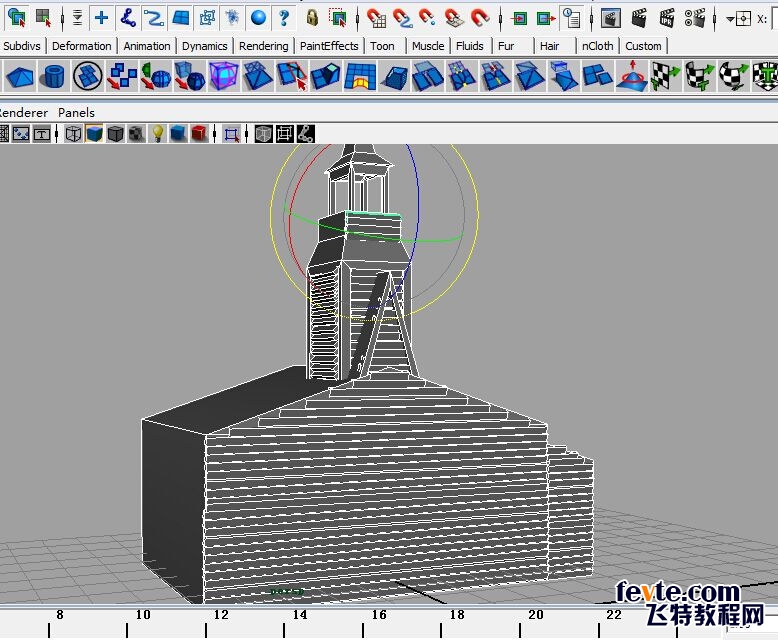Toggle X-ray display cube icon
The width and height of the screenshot is (778, 640).
tap(263, 134)
